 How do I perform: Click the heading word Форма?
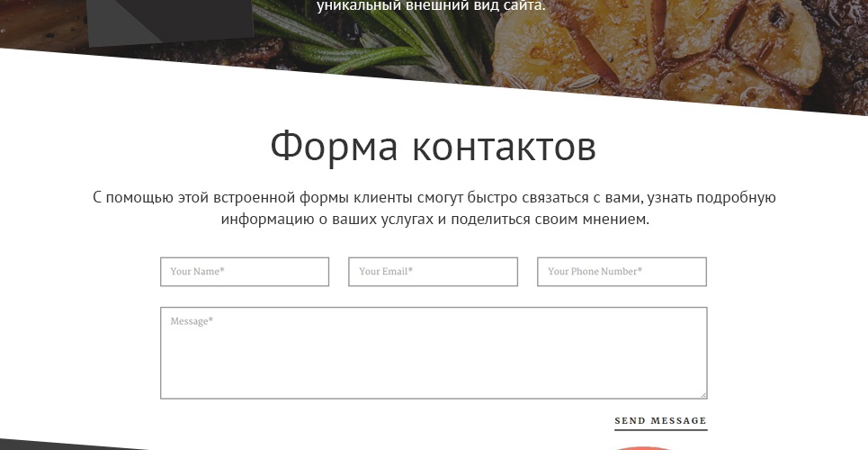coord(334,146)
